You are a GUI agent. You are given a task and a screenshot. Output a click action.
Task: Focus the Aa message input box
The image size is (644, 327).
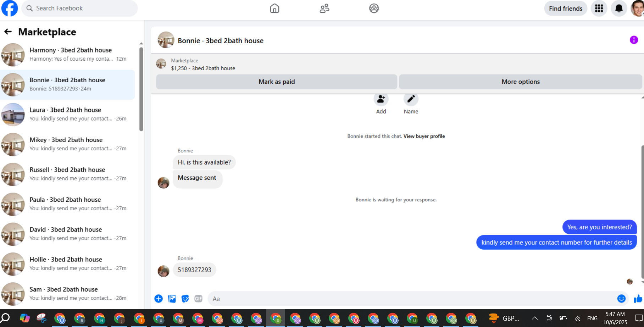pos(411,299)
